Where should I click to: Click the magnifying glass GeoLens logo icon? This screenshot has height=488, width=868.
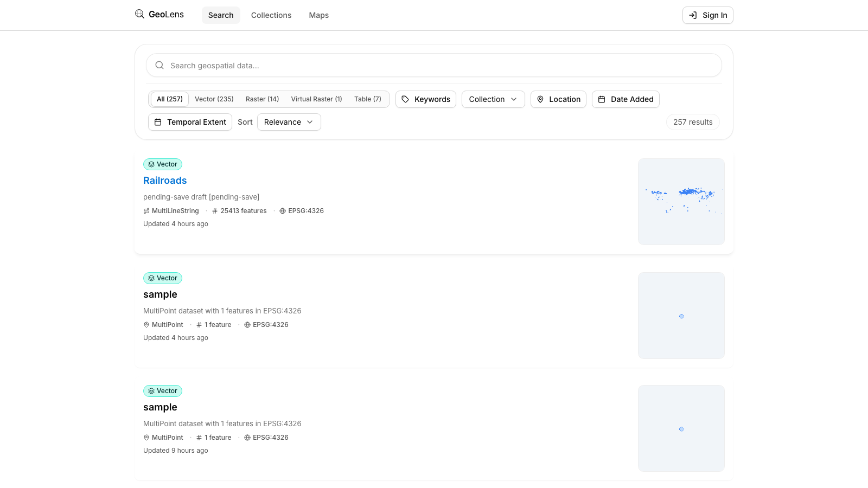tap(139, 14)
